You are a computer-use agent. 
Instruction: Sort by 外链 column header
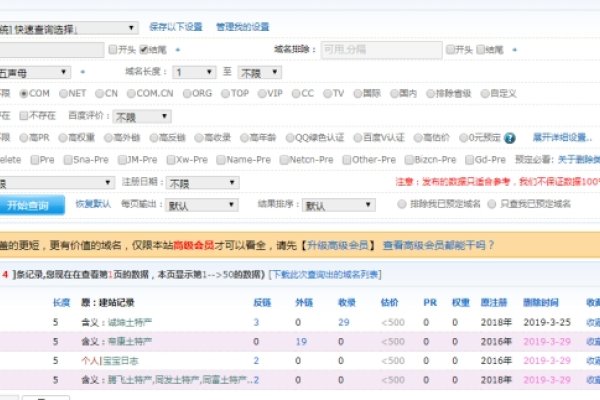click(x=304, y=303)
